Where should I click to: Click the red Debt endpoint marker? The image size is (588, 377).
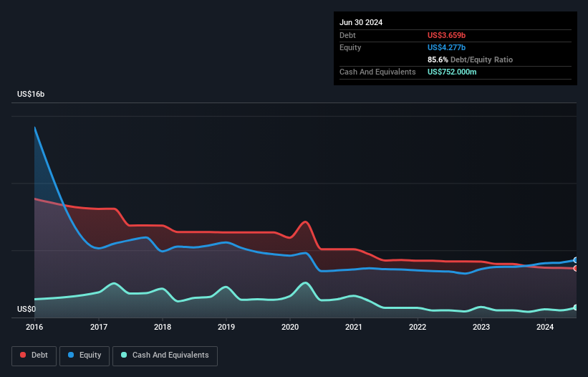(x=576, y=268)
